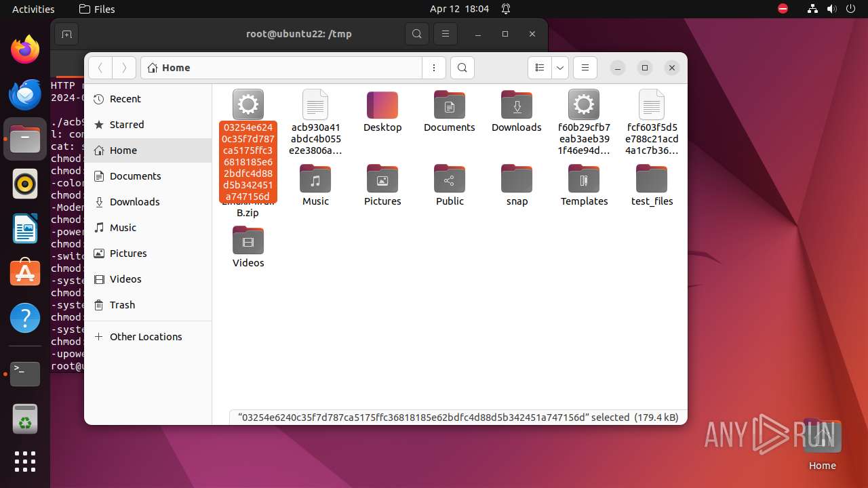This screenshot has height=488, width=868.
Task: Go to Recent in the sidebar
Action: pos(148,99)
